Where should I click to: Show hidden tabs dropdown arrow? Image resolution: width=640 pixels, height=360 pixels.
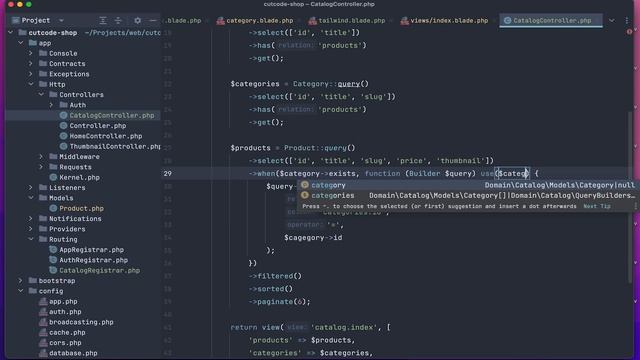611,20
